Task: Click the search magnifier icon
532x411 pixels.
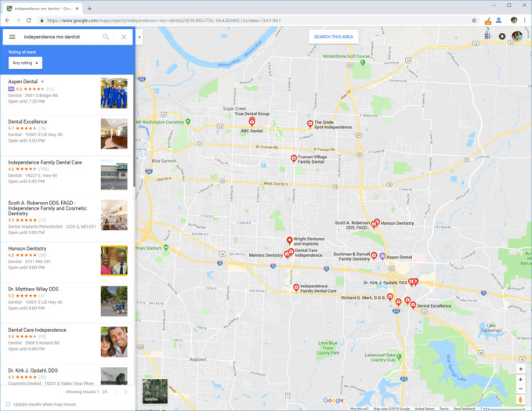Action: [x=106, y=37]
